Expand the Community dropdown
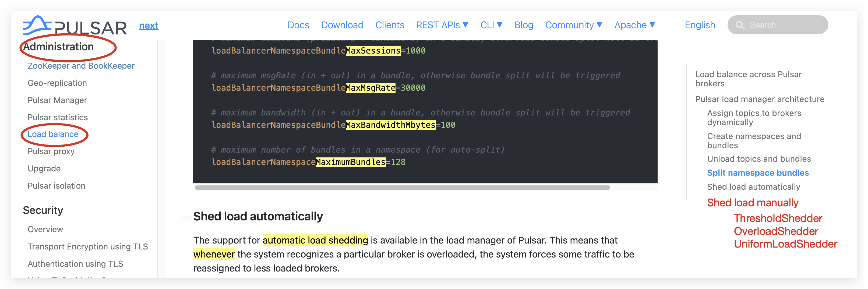Screen dimensions: 868x289 click(x=573, y=25)
